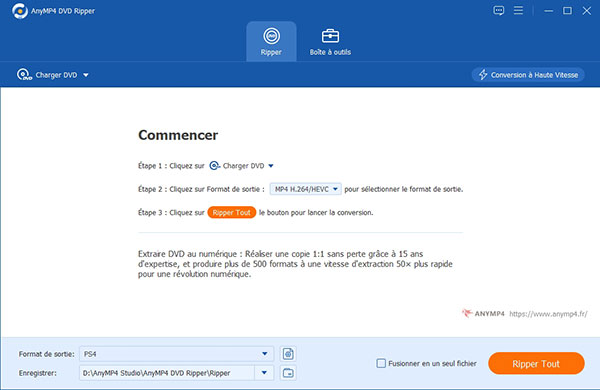
Task: Open the feedback chat icon
Action: [498, 10]
